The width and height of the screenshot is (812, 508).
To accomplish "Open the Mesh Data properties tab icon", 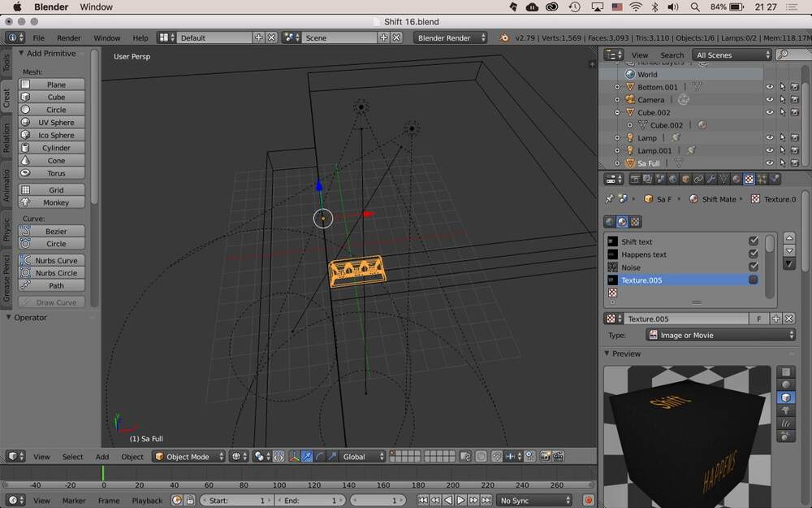I will pos(723,180).
